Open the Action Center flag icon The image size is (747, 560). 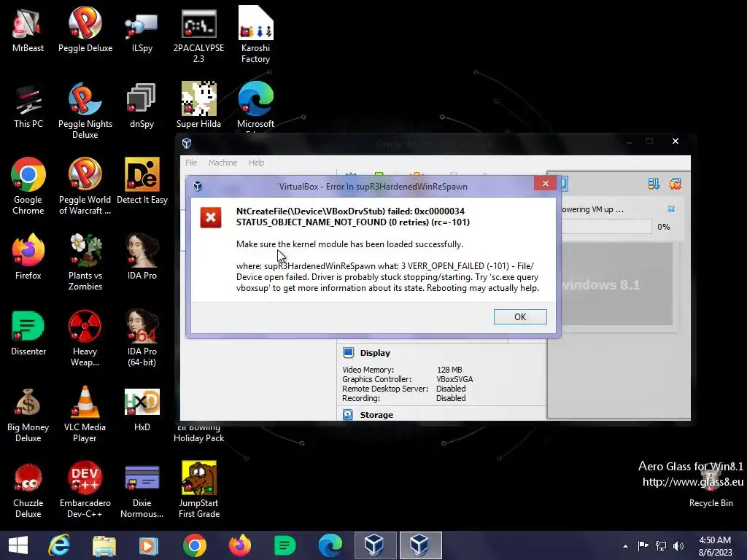[643, 545]
